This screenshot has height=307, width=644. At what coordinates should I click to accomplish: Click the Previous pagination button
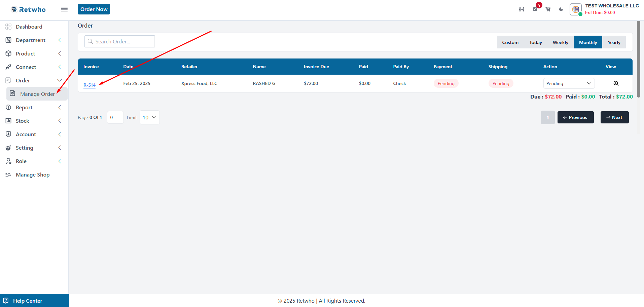click(575, 117)
